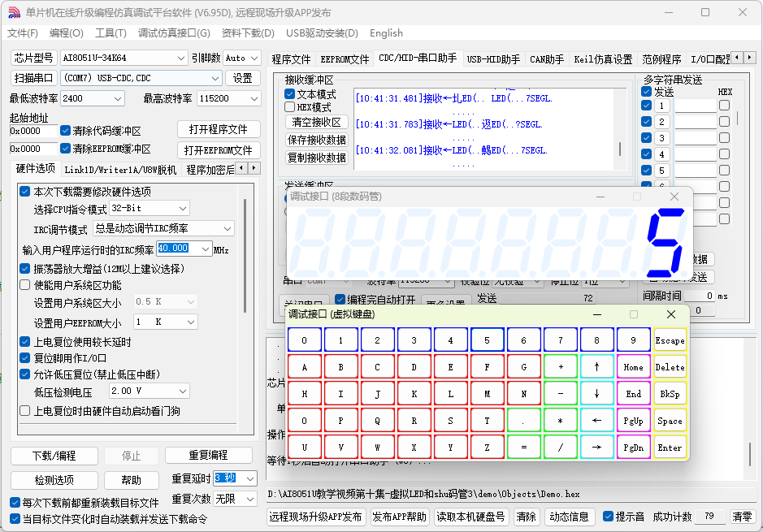
Task: Click the application logo icon in title bar
Action: pyautogui.click(x=14, y=13)
